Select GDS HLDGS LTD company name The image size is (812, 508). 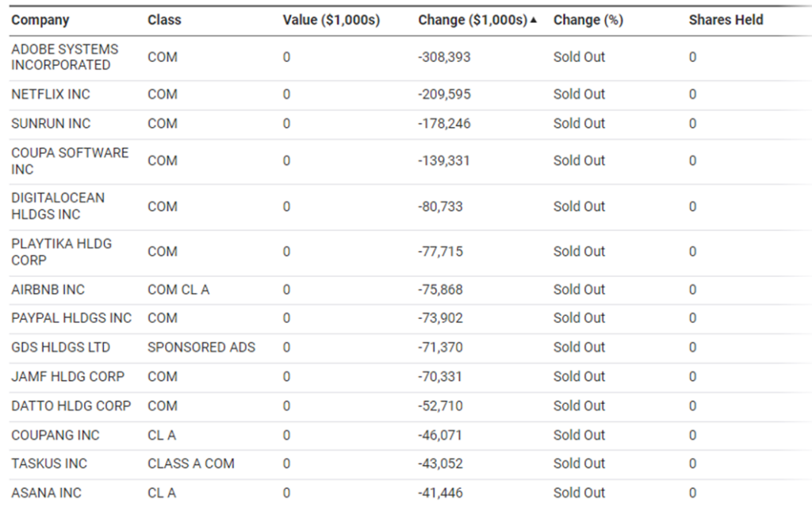pyautogui.click(x=60, y=348)
